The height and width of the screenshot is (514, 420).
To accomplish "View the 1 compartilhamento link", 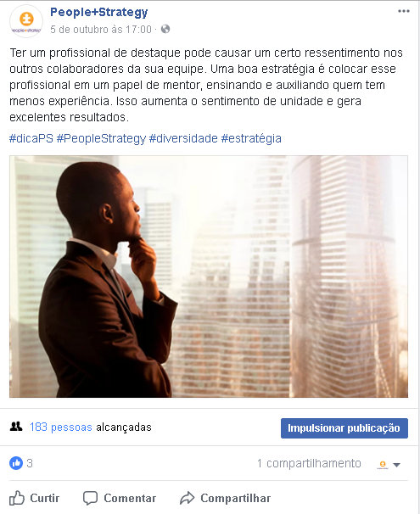I will point(309,463).
